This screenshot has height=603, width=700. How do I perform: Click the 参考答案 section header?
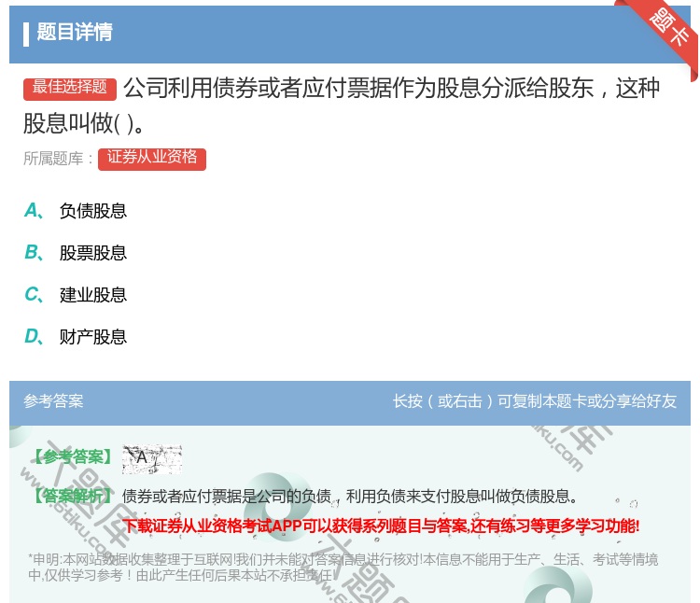pos(53,400)
